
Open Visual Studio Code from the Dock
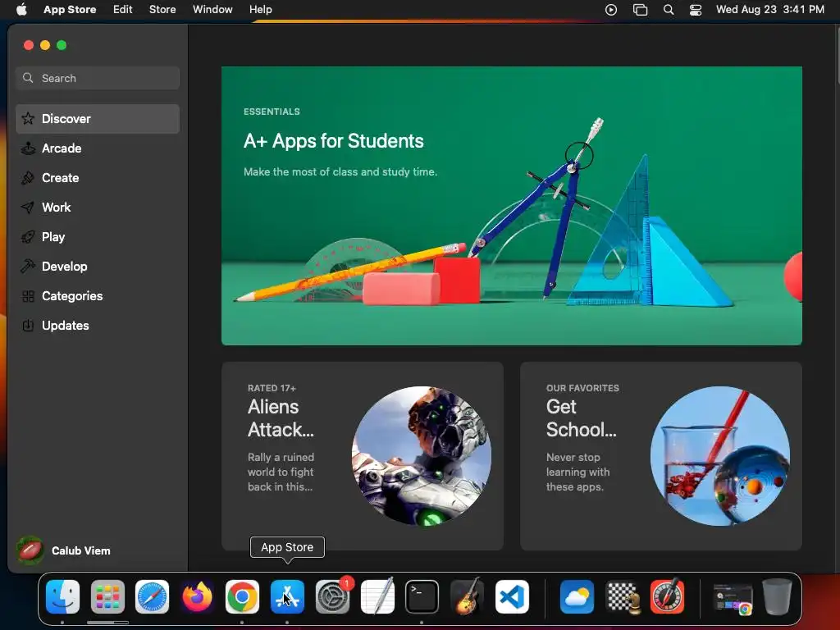512,596
